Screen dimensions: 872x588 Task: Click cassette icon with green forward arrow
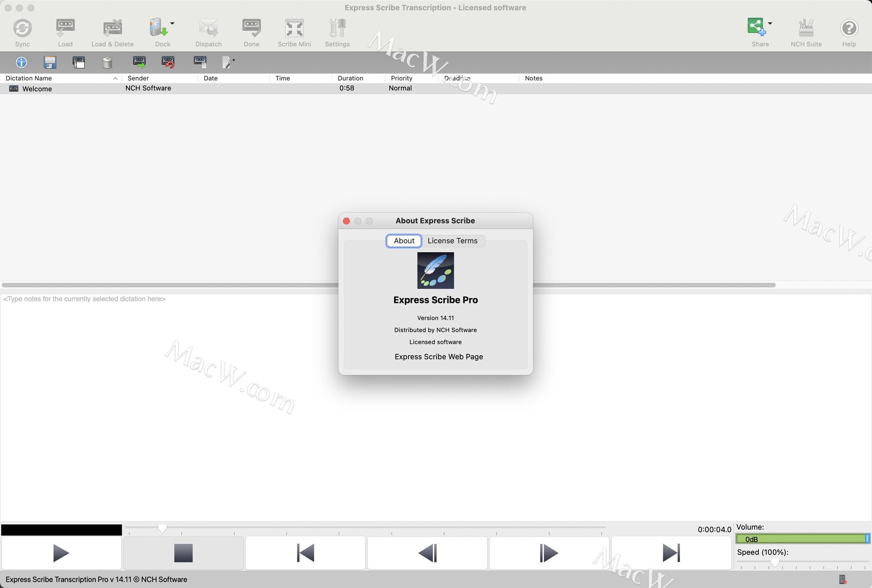(139, 62)
